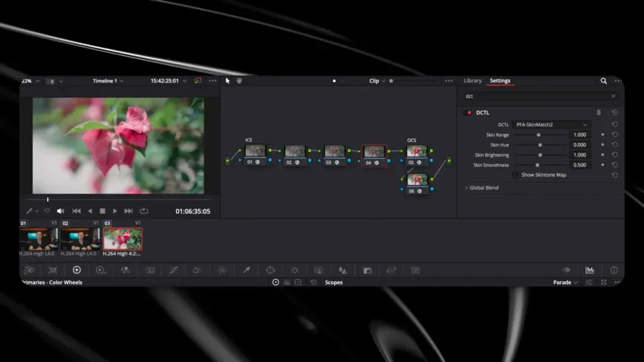Select the Color Wheels palette icon
This screenshot has height=362, width=644.
pos(77,270)
